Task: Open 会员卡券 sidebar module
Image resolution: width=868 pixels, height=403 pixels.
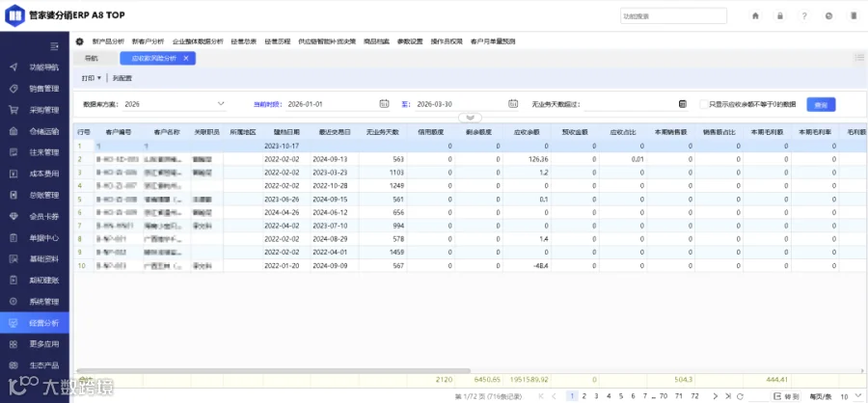Action: pyautogui.click(x=35, y=217)
